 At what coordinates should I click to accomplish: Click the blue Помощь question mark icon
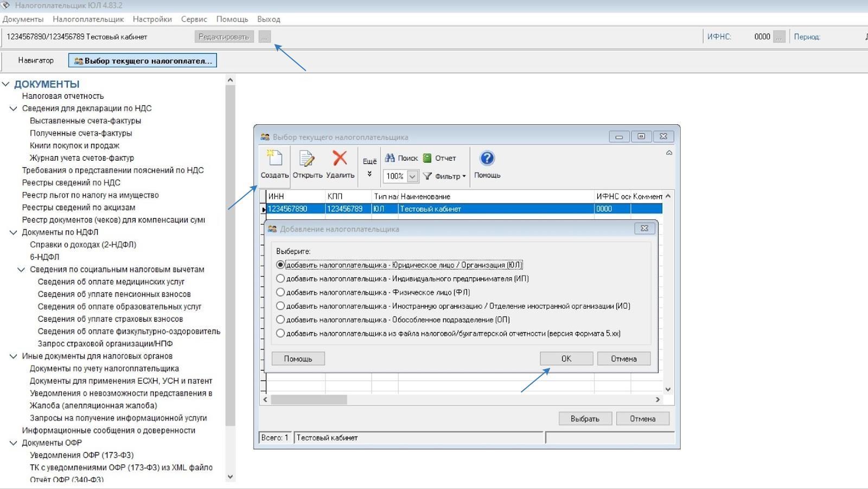(x=487, y=158)
